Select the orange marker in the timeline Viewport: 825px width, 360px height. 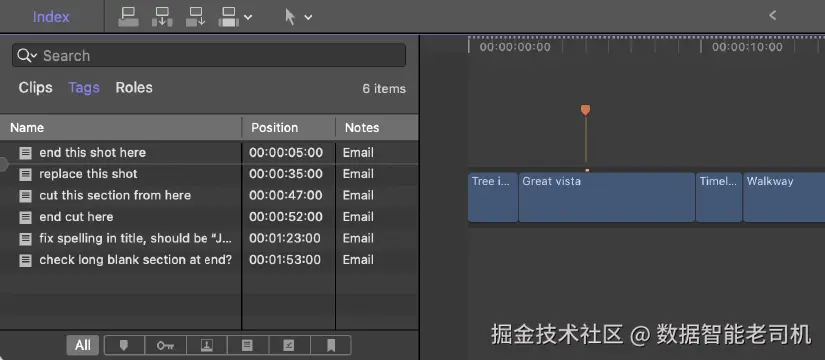pyautogui.click(x=585, y=110)
